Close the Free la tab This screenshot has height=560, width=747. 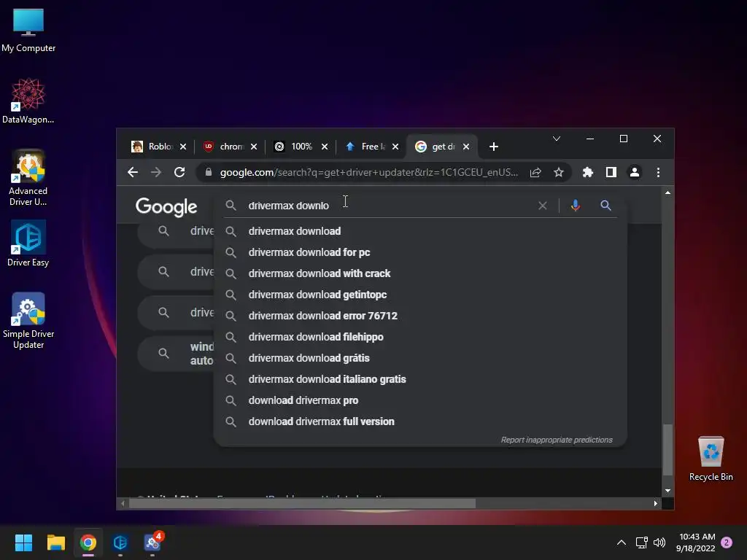(395, 147)
